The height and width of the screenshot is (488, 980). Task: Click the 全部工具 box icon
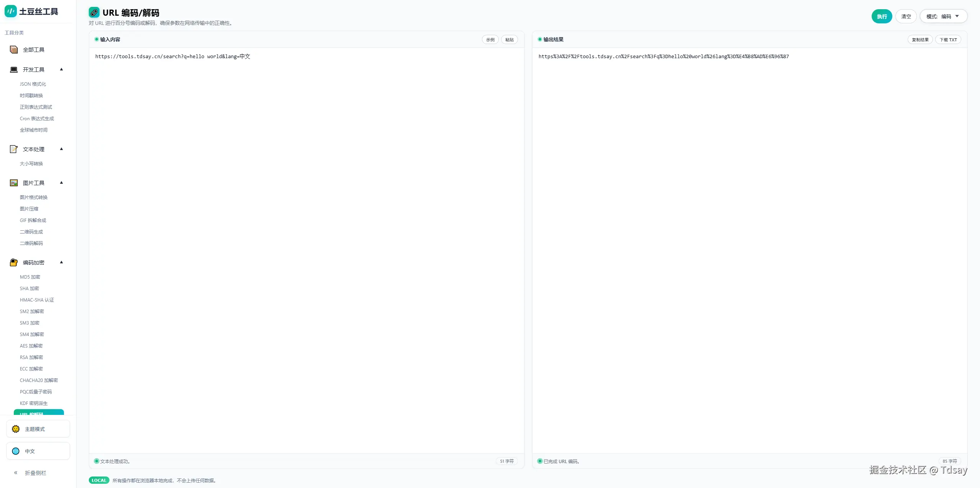point(14,50)
